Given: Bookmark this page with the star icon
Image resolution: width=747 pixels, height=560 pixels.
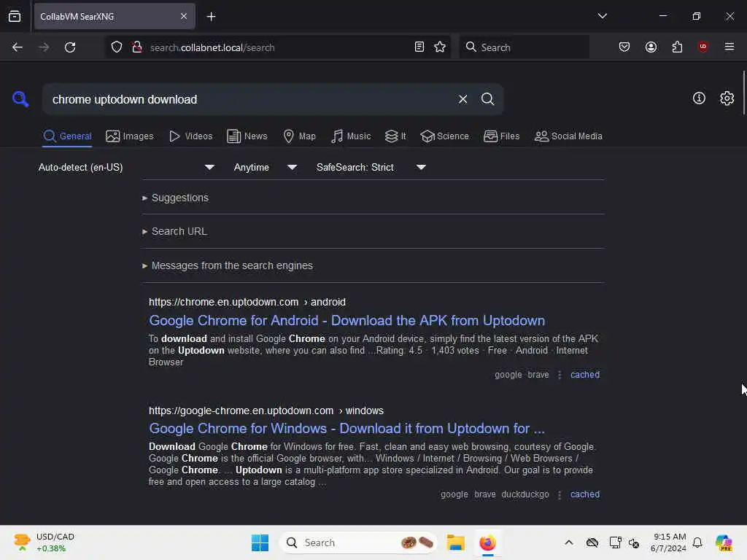Looking at the screenshot, I should 440,47.
